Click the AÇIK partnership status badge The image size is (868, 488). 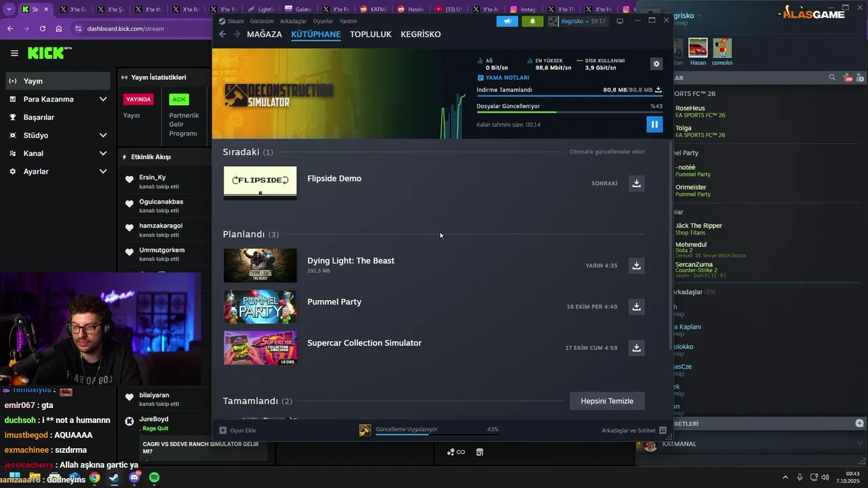[x=179, y=99]
